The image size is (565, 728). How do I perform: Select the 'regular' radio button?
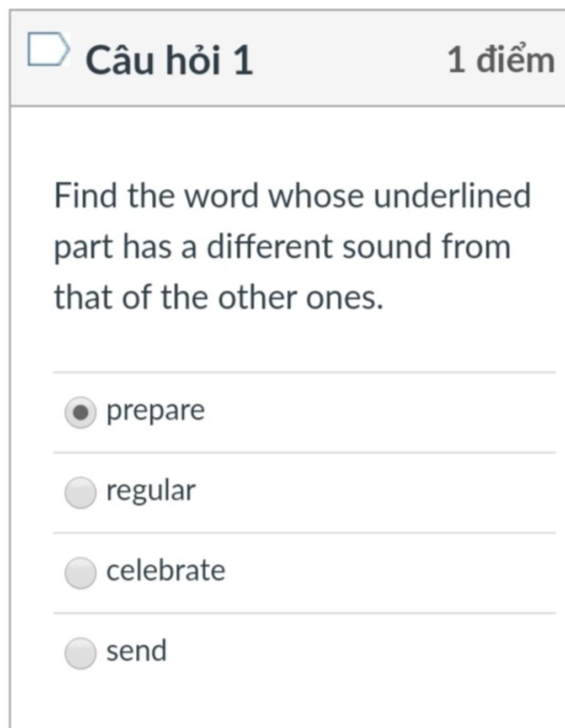81,492
